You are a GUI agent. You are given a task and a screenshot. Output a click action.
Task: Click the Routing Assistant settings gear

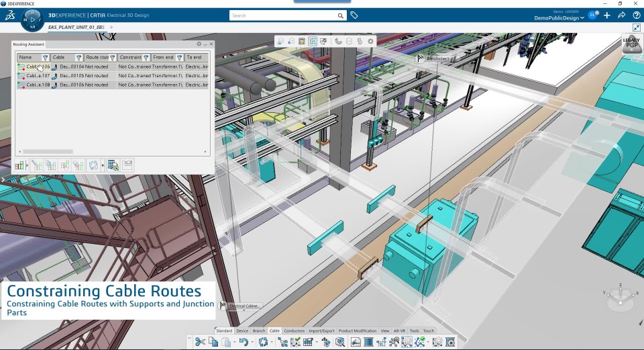pos(199,44)
